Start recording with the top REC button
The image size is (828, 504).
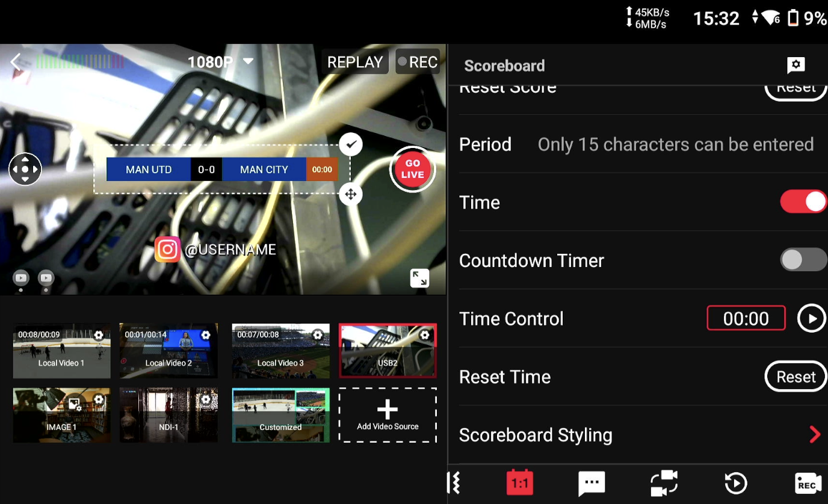[x=418, y=62]
